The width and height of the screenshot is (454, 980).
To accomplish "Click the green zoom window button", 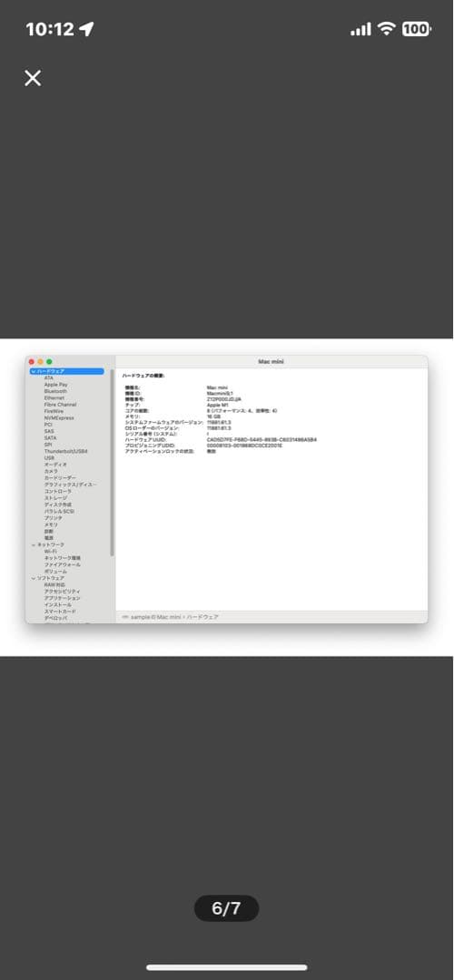I will (49, 362).
